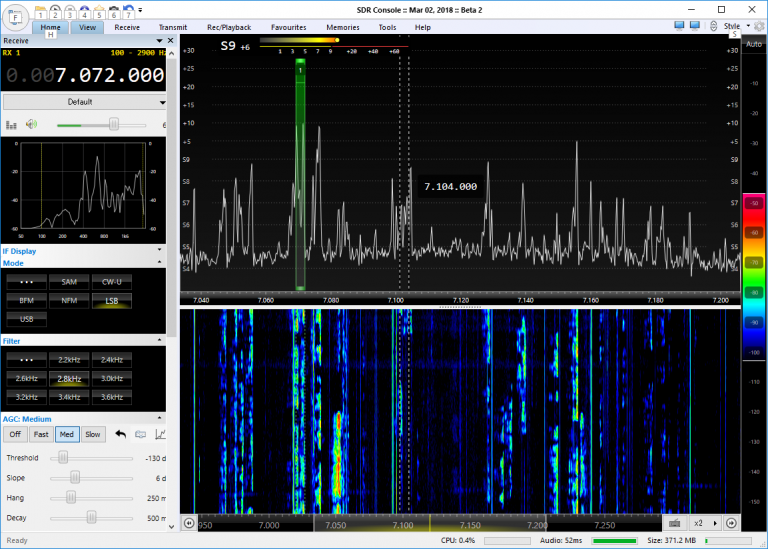Close the Receive panel
The height and width of the screenshot is (549, 768).
point(171,40)
